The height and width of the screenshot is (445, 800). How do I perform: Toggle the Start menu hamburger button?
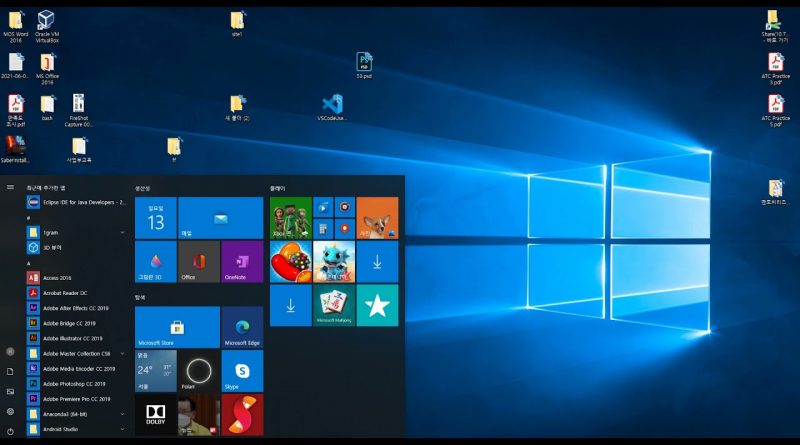(10, 187)
